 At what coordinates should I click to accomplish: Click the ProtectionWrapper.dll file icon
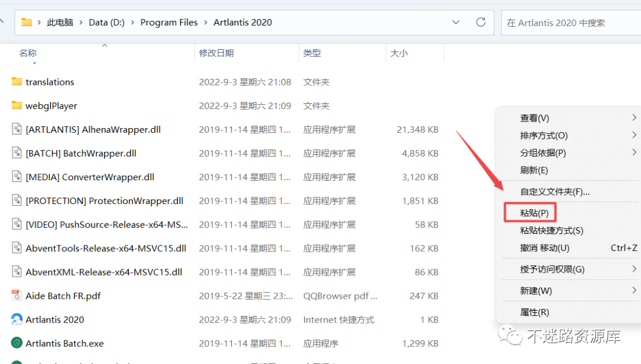17,200
